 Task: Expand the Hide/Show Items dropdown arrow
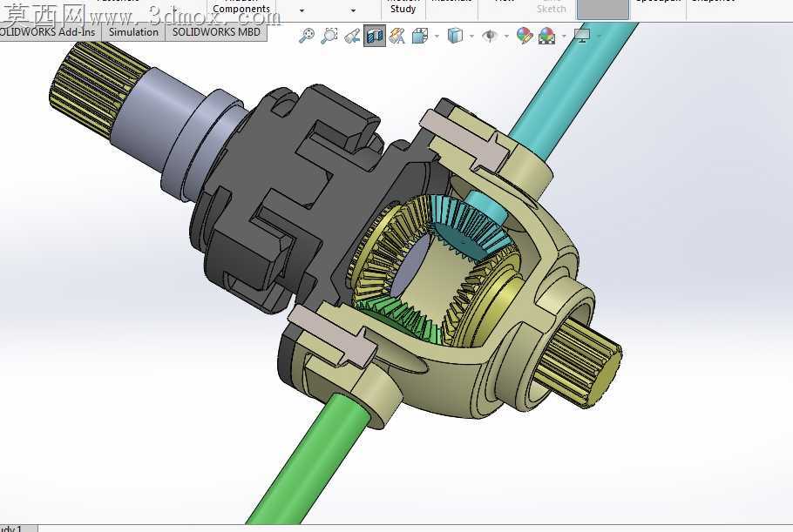[x=506, y=36]
